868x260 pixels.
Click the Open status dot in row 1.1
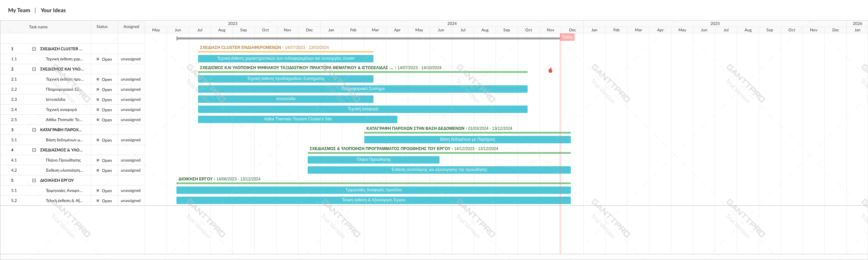pos(98,59)
